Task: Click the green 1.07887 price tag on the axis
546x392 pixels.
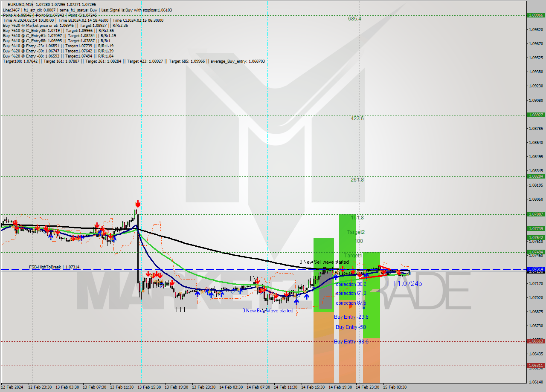Action: (536, 214)
